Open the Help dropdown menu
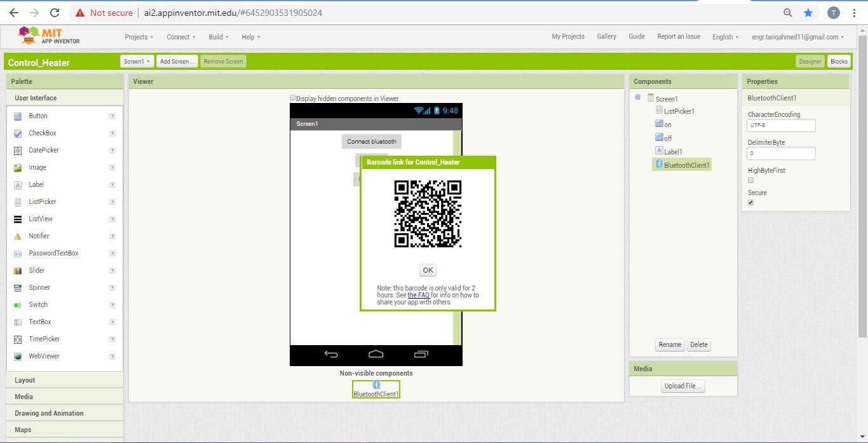The height and width of the screenshot is (443, 868). coord(251,37)
